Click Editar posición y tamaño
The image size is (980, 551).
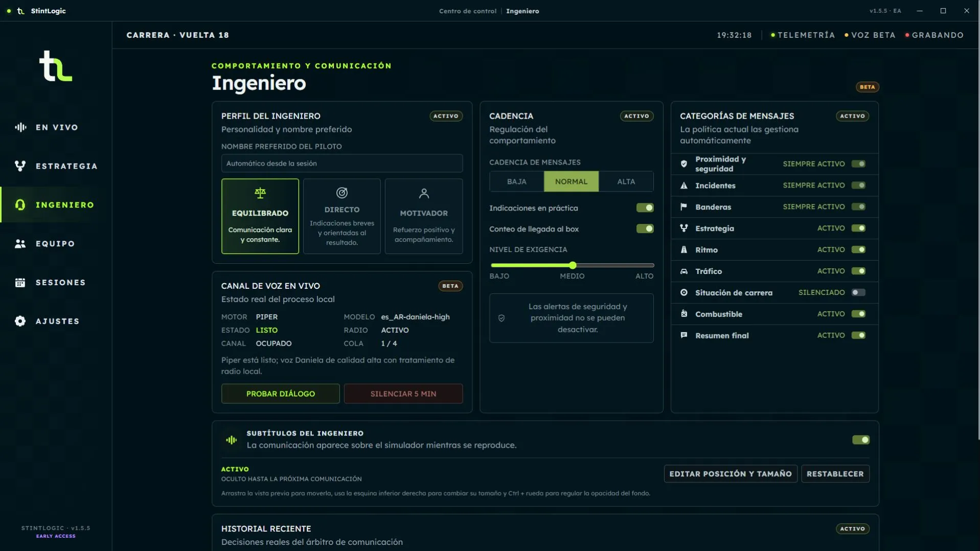[x=731, y=474]
